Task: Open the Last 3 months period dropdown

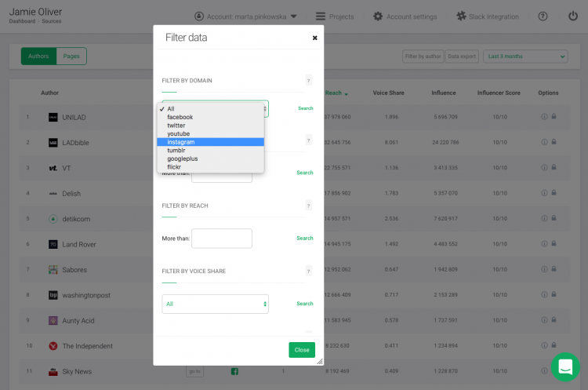Action: (525, 56)
